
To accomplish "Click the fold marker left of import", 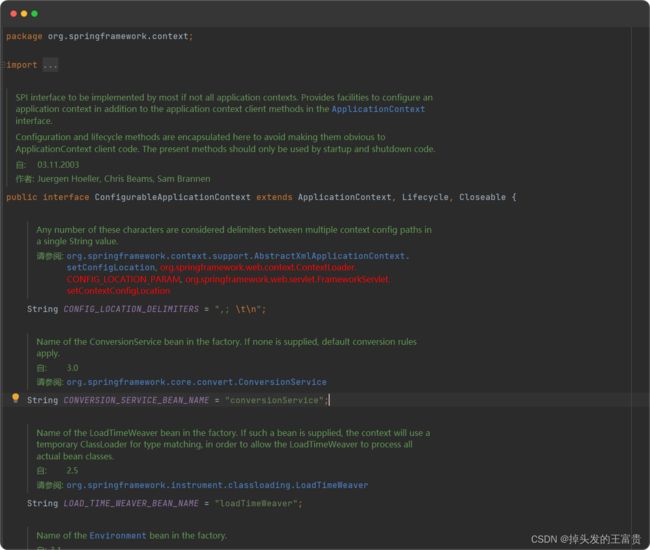I will click(x=4, y=65).
